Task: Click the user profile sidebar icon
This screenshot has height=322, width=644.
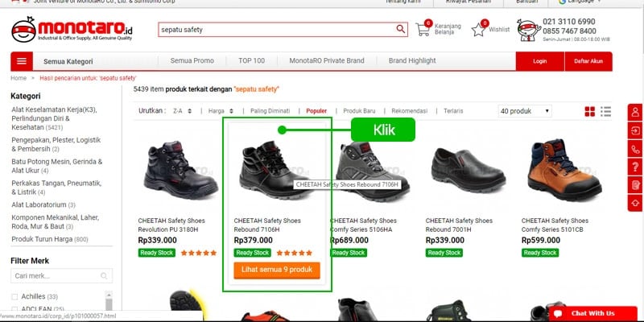Action: [635, 112]
